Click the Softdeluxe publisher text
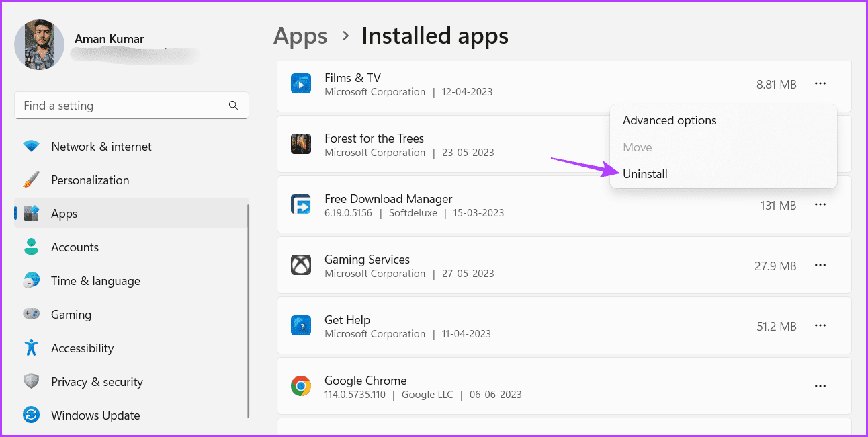 pyautogui.click(x=413, y=213)
